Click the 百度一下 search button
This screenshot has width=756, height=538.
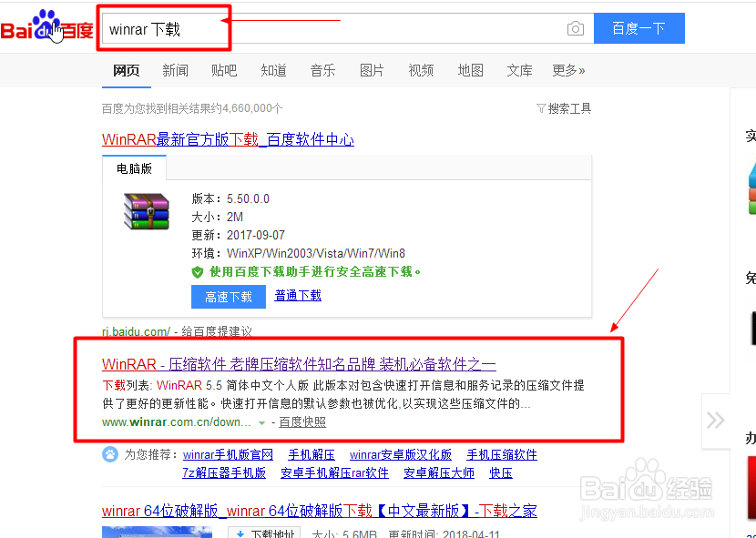click(639, 28)
